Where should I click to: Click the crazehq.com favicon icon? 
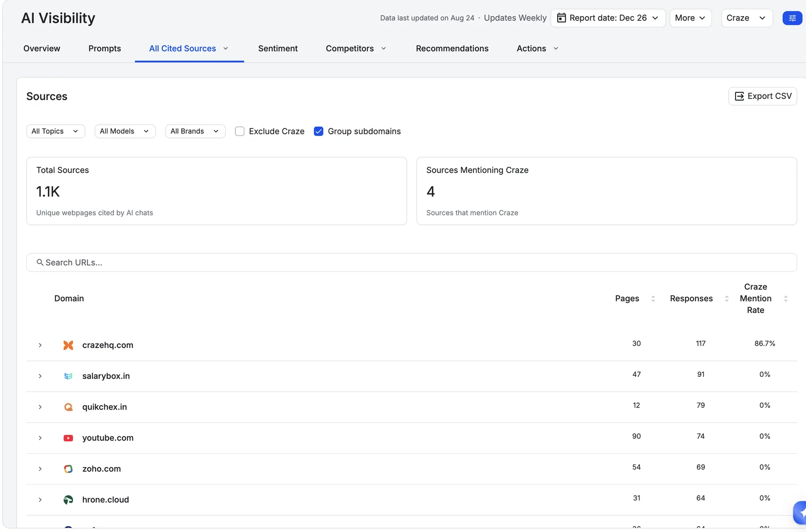(x=68, y=345)
